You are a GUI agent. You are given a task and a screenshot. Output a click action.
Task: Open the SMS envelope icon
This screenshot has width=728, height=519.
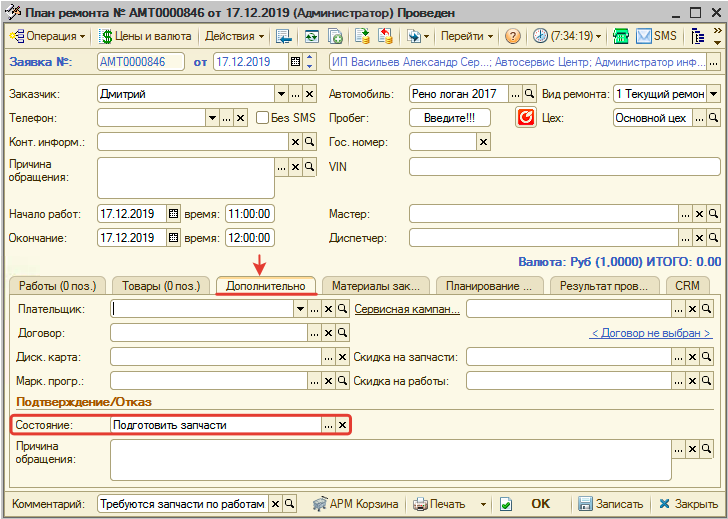click(644, 36)
